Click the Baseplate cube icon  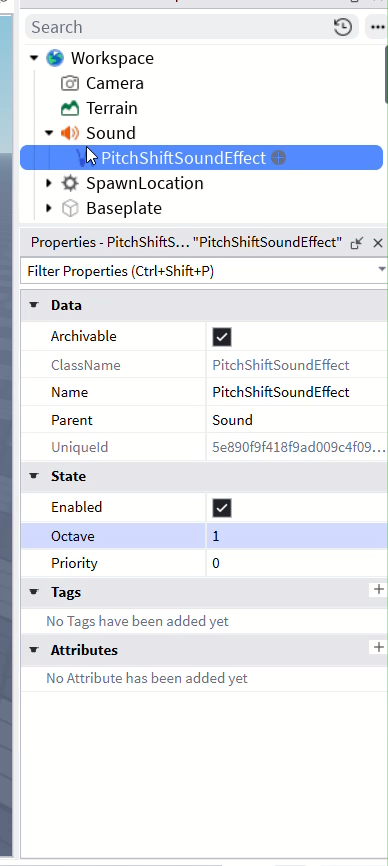[x=70, y=208]
